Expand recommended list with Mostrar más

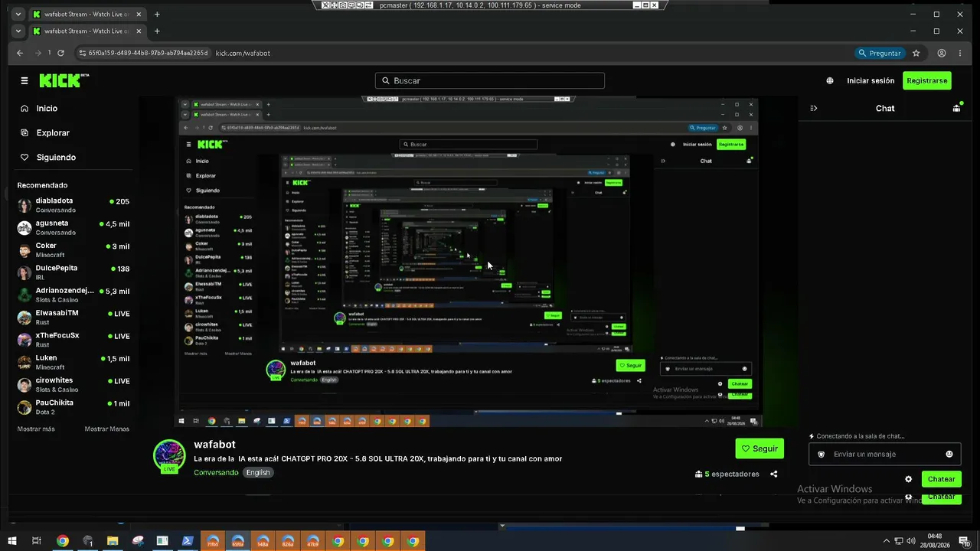36,429
